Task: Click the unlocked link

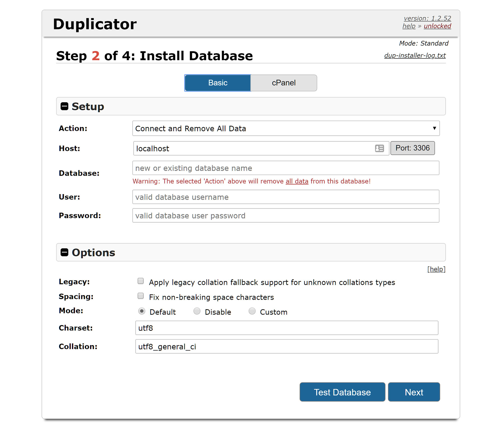Action: 437,26
